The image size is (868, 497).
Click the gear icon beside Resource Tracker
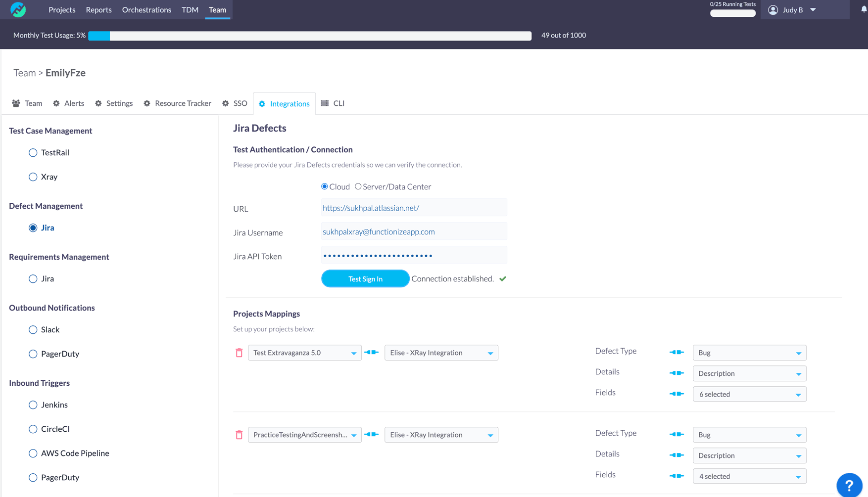point(147,103)
